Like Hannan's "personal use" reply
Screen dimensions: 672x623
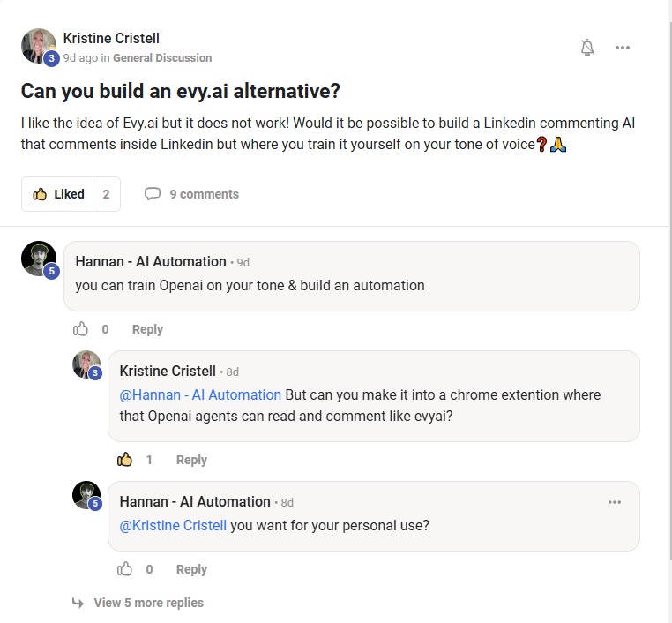[125, 569]
